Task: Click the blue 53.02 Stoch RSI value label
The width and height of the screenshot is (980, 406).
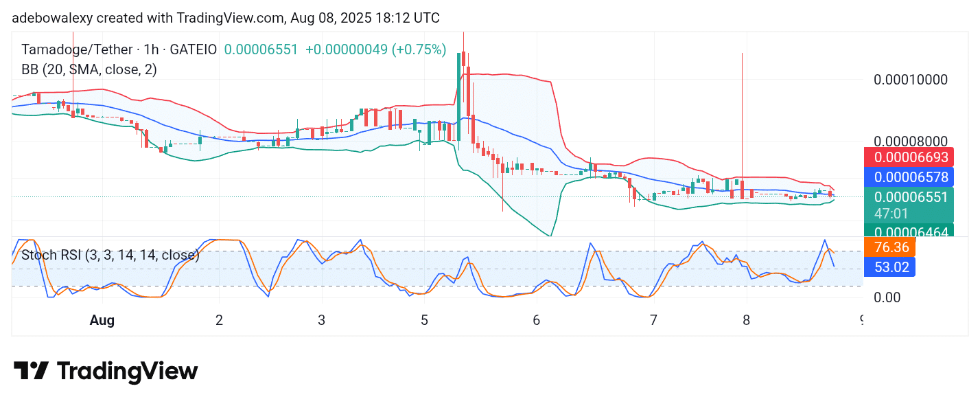Action: (889, 267)
